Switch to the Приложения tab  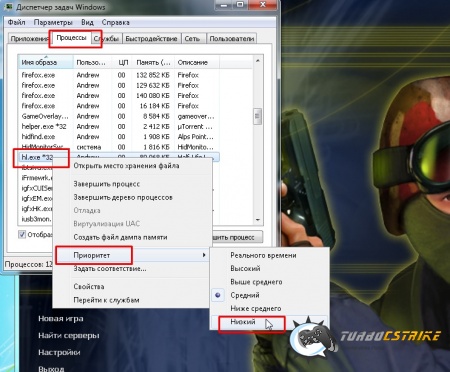pyautogui.click(x=29, y=39)
